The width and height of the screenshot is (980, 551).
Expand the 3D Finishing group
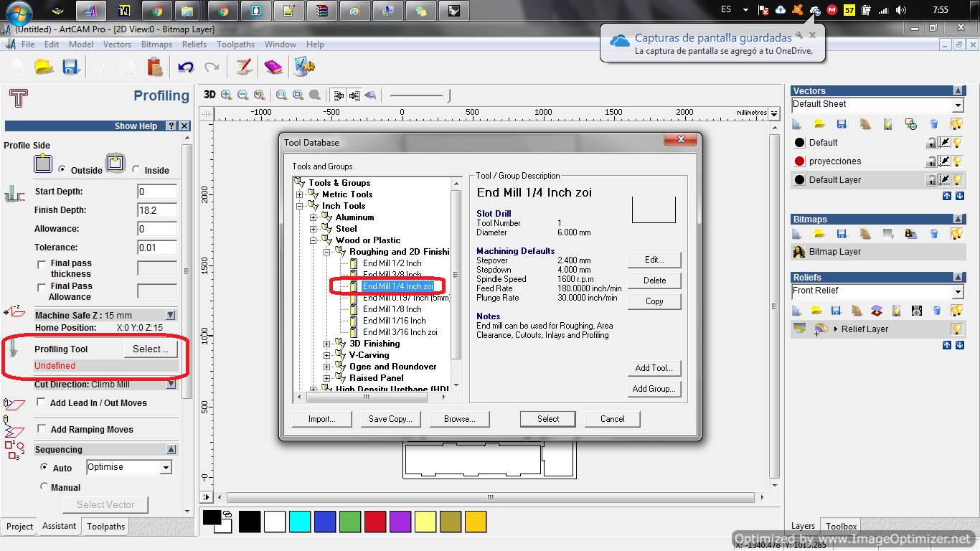327,344
